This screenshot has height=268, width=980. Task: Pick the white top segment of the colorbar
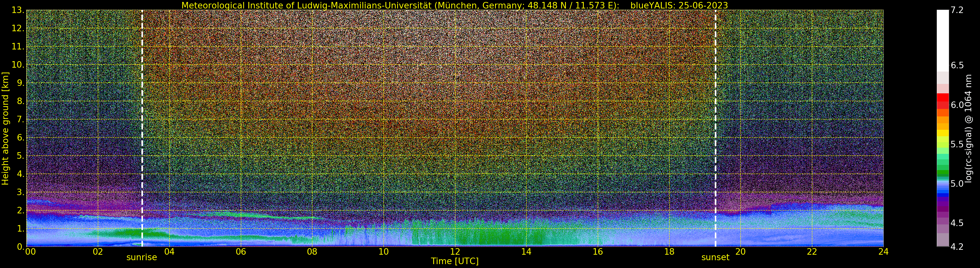coord(942,41)
